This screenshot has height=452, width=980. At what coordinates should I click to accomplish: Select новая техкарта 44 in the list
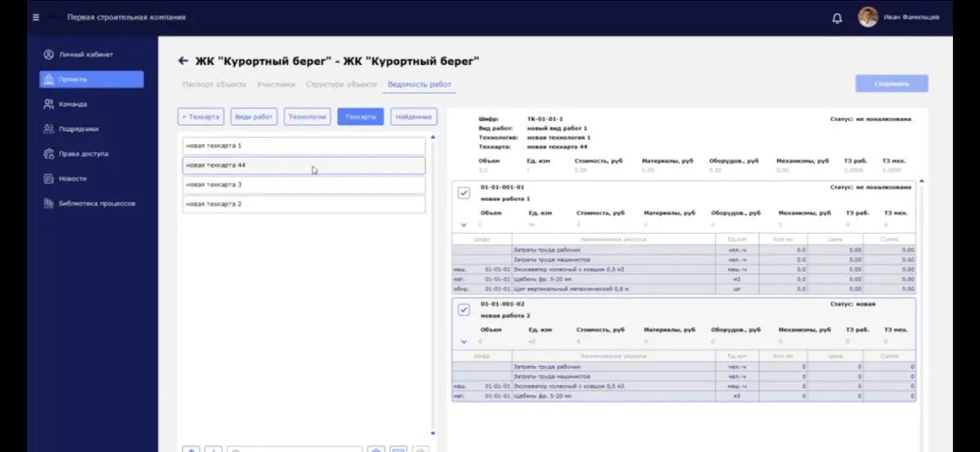(x=303, y=165)
